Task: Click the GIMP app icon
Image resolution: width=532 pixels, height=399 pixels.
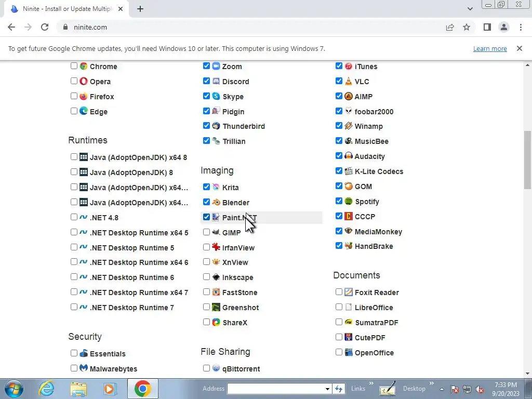Action: (216, 232)
